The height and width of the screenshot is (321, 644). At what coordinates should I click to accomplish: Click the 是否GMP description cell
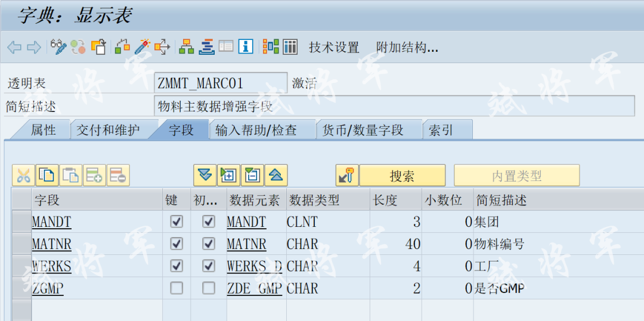click(x=559, y=289)
